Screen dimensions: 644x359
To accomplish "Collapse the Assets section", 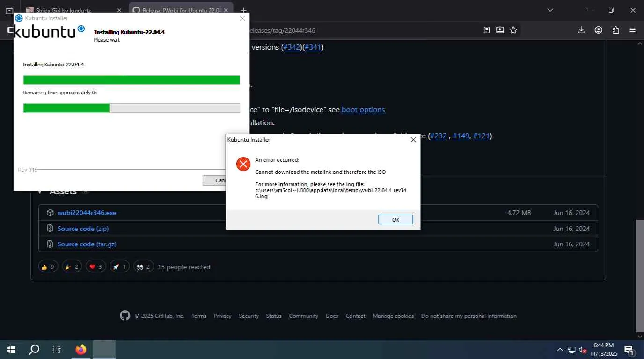I will pyautogui.click(x=40, y=191).
